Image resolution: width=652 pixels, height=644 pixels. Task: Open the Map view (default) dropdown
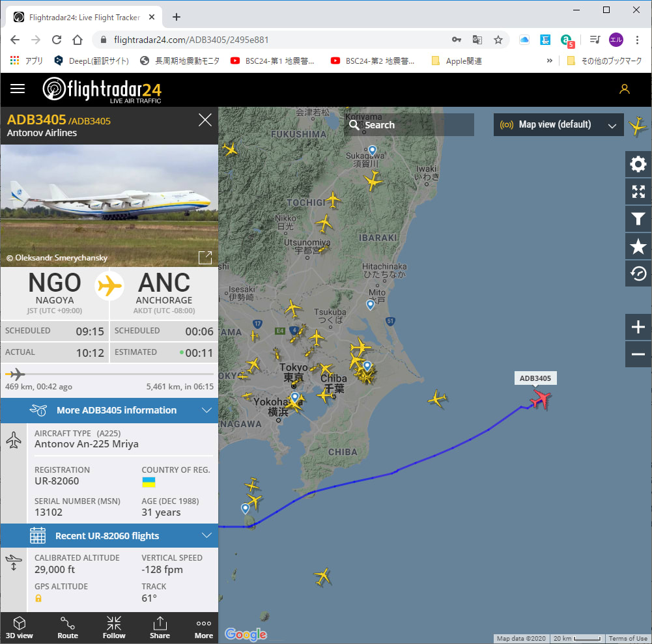(558, 125)
